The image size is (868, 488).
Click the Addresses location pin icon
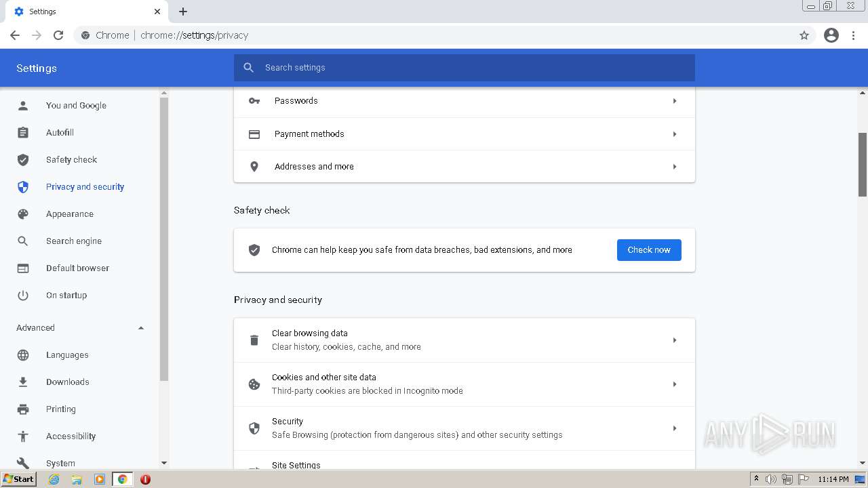click(254, 167)
